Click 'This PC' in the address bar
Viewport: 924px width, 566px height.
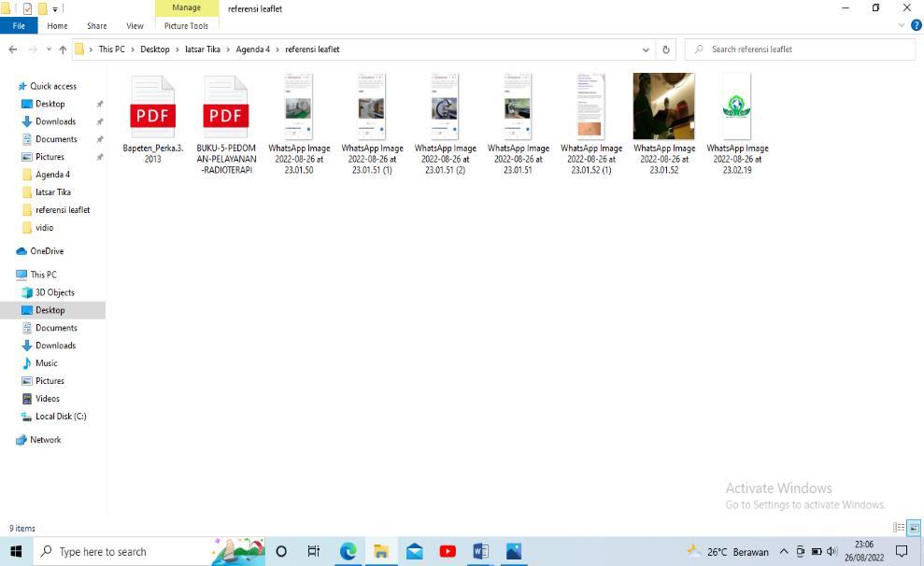click(x=111, y=50)
